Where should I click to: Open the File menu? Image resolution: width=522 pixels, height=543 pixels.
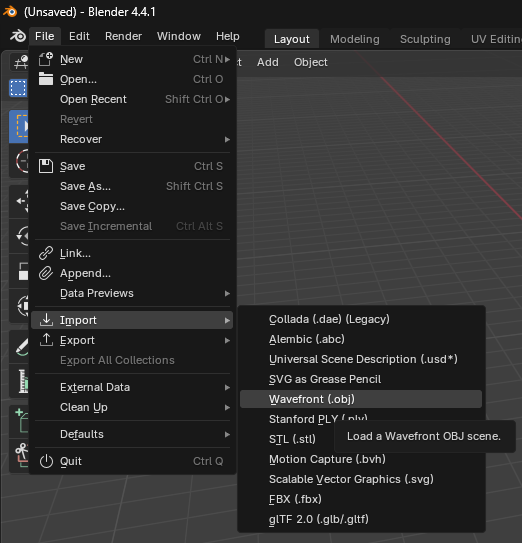click(x=45, y=36)
